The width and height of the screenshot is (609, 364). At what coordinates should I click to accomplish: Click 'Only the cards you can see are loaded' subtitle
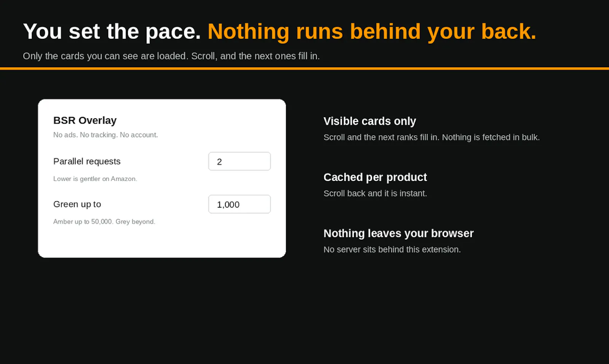[x=171, y=56]
